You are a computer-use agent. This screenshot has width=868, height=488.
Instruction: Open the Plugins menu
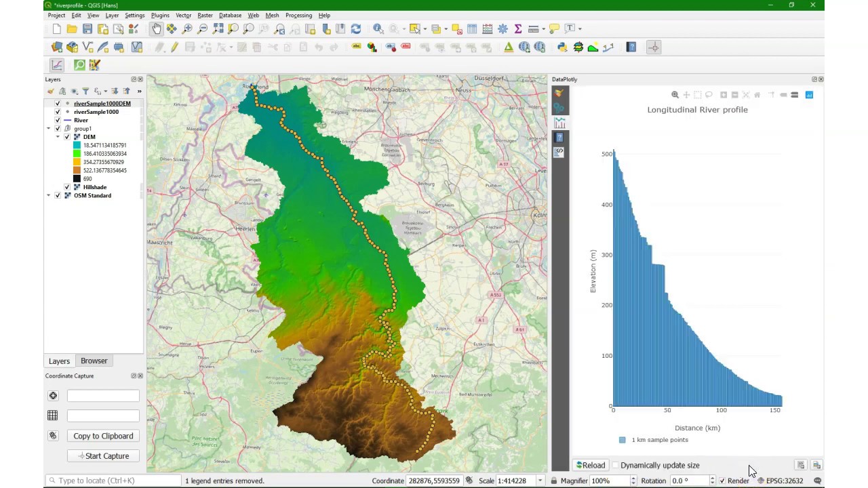click(160, 15)
